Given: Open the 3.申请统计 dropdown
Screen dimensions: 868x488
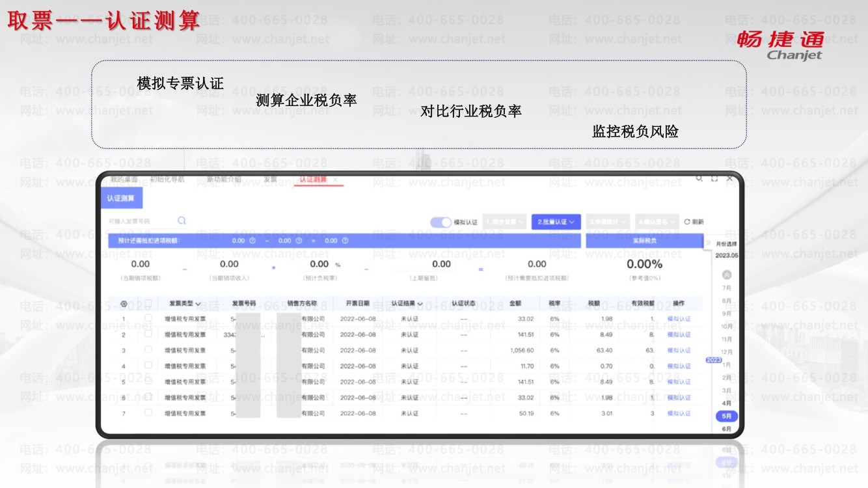Looking at the screenshot, I should [608, 222].
